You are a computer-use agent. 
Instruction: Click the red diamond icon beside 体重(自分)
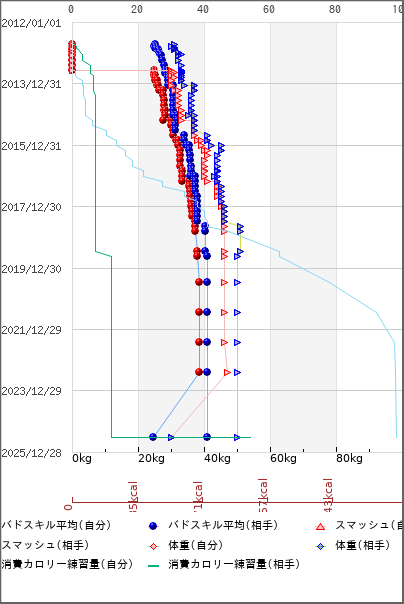click(153, 546)
